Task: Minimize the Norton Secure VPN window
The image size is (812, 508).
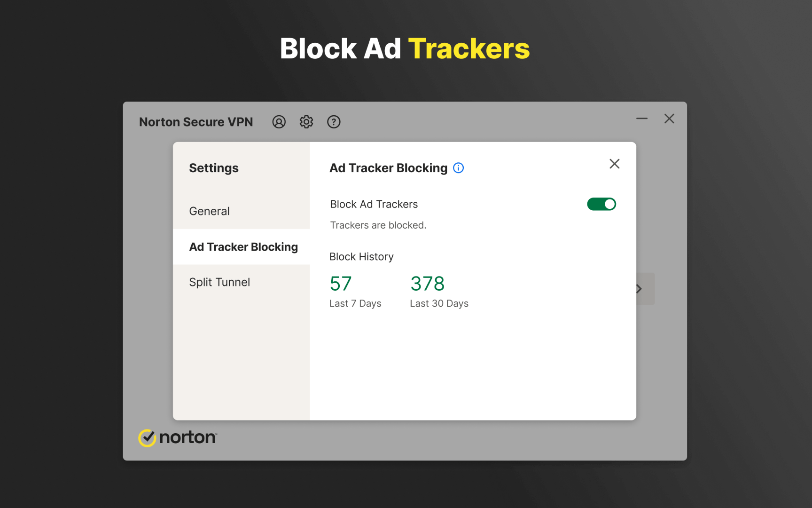Action: point(642,119)
